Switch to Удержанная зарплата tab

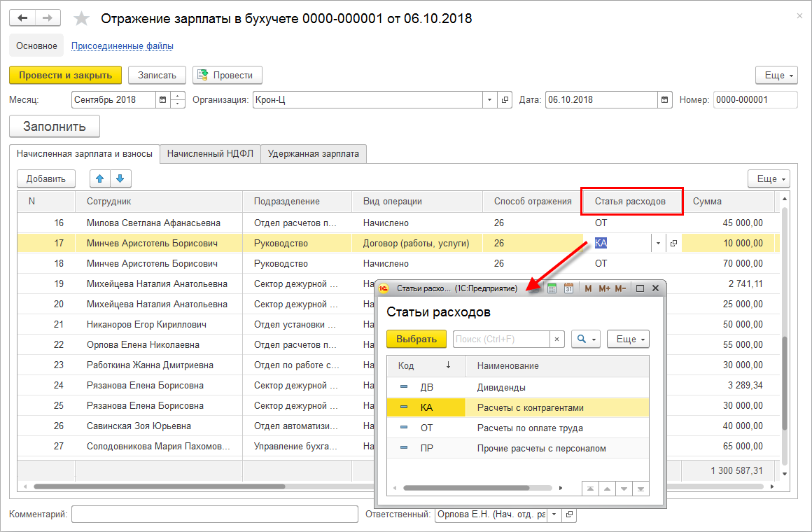click(314, 154)
